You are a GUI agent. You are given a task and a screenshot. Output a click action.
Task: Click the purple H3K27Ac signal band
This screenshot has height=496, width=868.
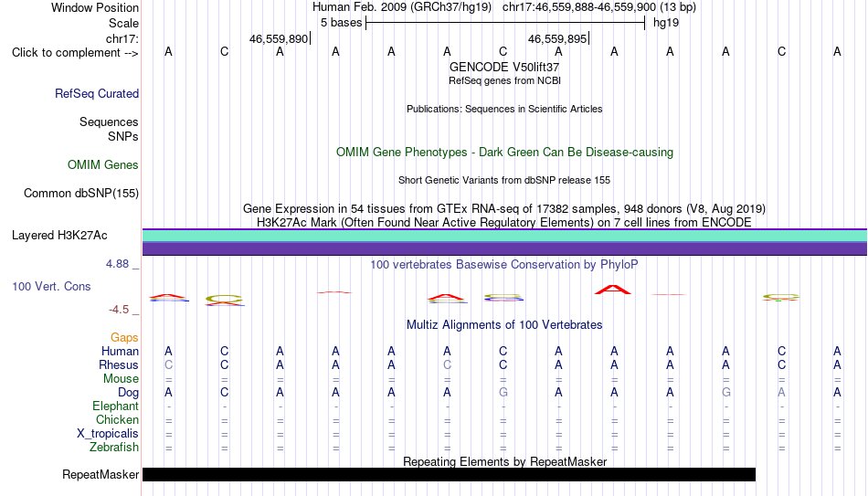click(505, 249)
